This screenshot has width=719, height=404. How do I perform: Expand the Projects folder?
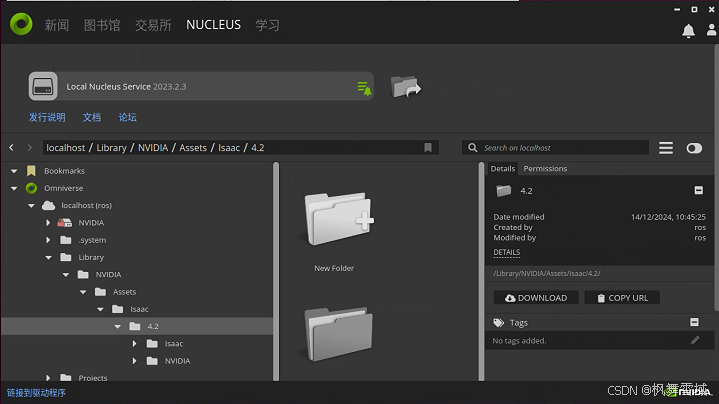tap(48, 378)
